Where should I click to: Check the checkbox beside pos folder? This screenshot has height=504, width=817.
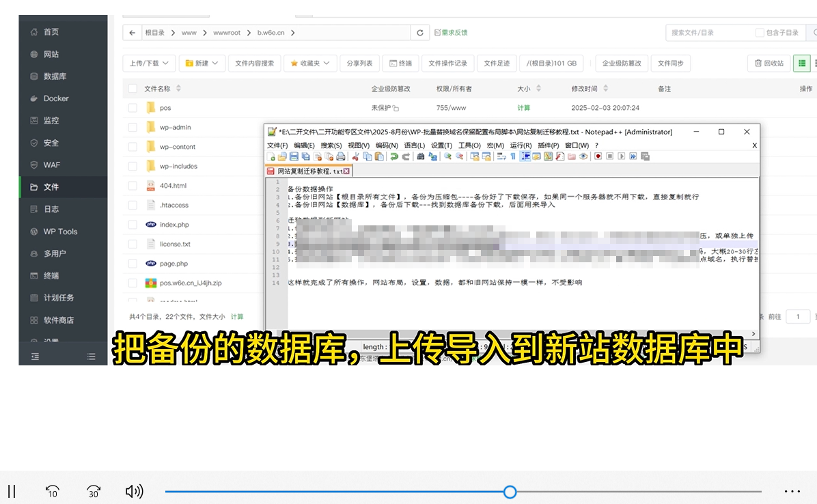coord(132,107)
